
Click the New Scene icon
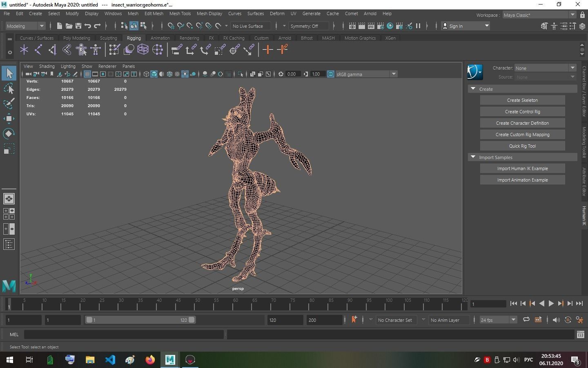click(x=60, y=26)
